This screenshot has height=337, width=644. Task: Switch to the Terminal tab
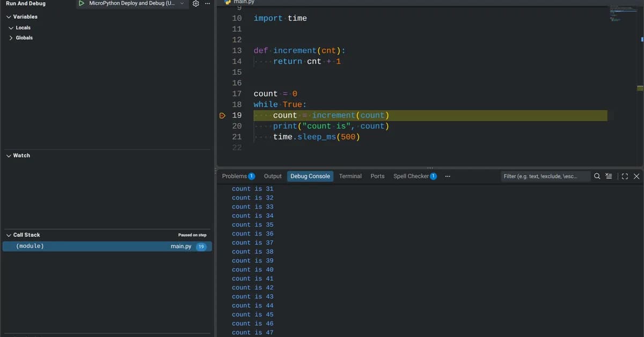pos(350,176)
